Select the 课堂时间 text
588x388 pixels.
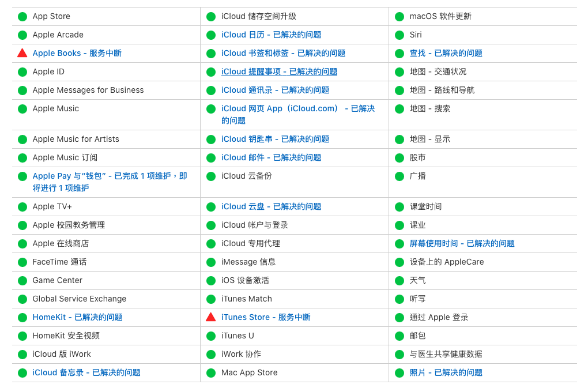425,206
